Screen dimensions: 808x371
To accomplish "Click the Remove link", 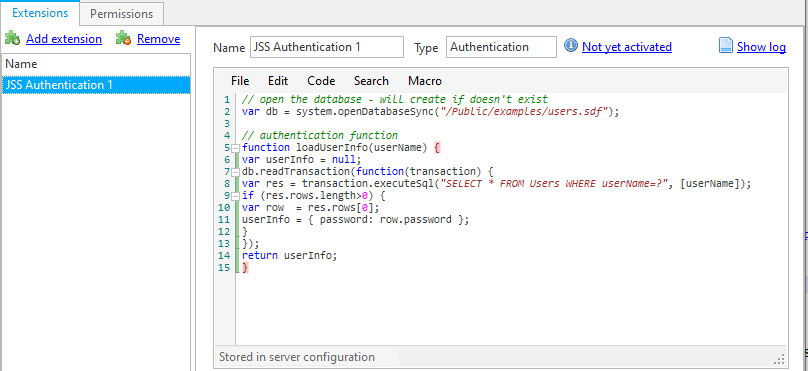I will [159, 39].
